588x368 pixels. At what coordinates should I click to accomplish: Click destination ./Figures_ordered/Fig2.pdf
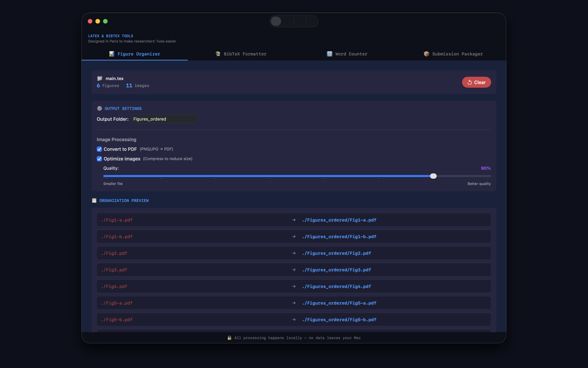(x=336, y=253)
